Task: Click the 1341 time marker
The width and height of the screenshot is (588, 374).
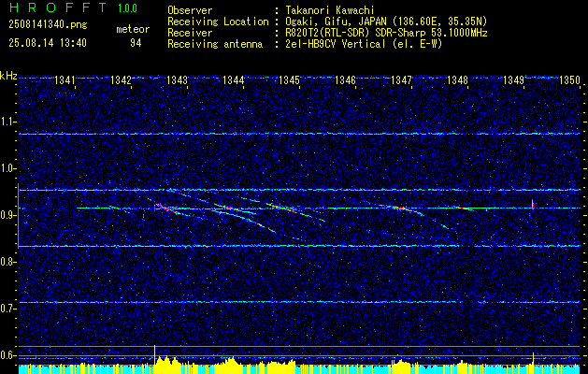Action: coord(65,80)
